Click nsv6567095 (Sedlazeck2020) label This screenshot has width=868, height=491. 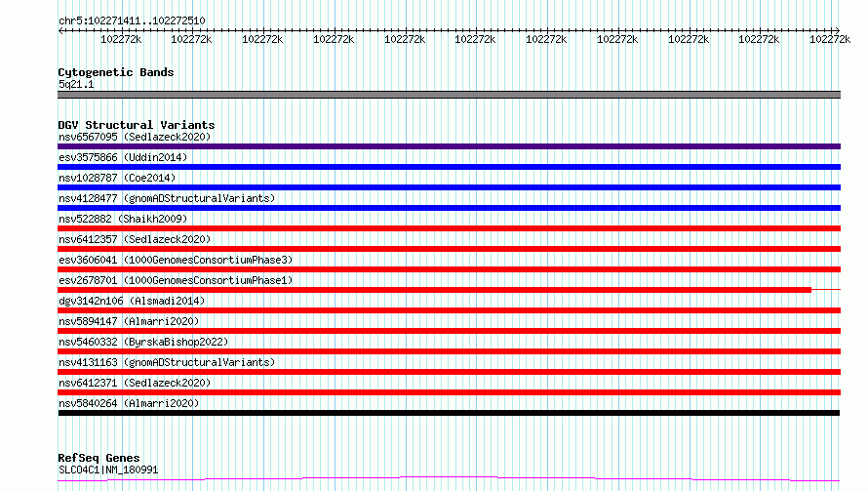(135, 137)
